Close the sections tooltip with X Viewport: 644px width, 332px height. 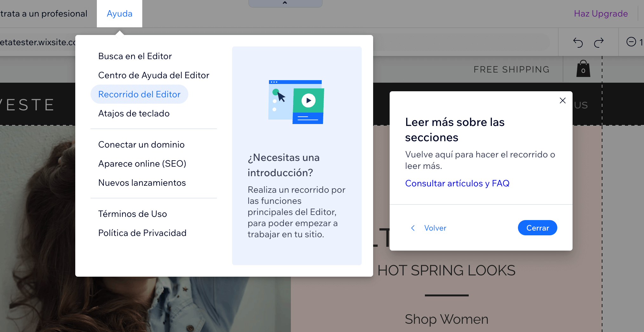coord(562,100)
